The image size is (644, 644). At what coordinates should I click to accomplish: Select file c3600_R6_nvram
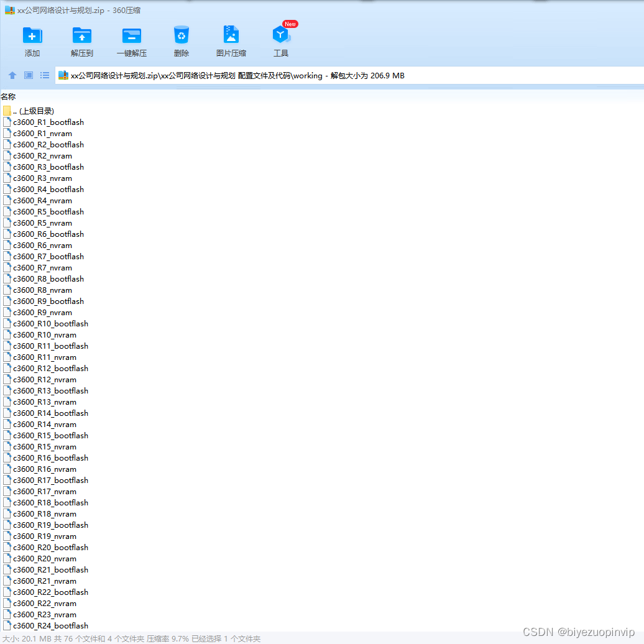pos(37,246)
